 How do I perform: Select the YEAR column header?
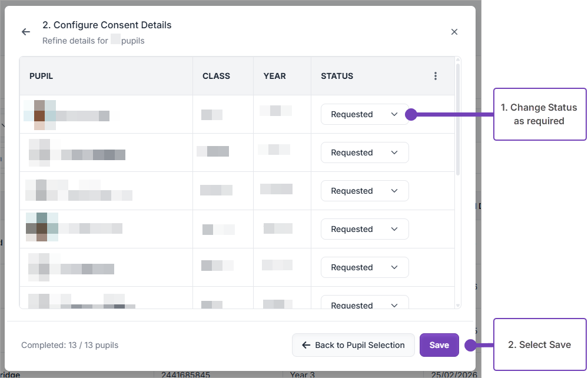pos(274,76)
